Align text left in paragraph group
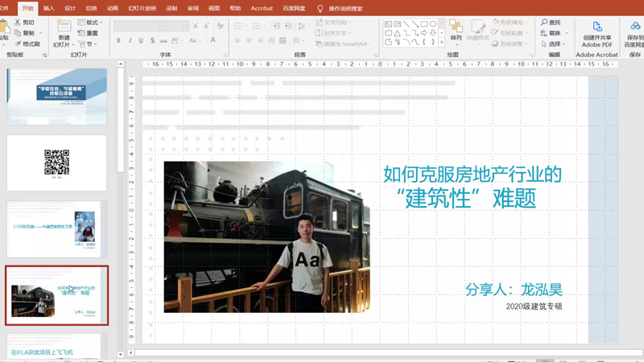This screenshot has width=644, height=362. (237, 40)
